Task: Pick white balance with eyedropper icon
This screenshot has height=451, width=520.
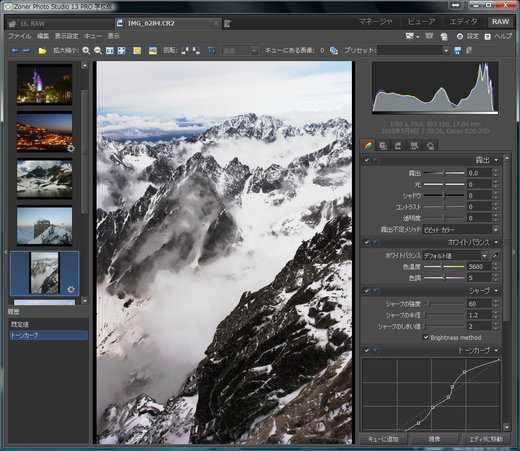Action: (496, 256)
